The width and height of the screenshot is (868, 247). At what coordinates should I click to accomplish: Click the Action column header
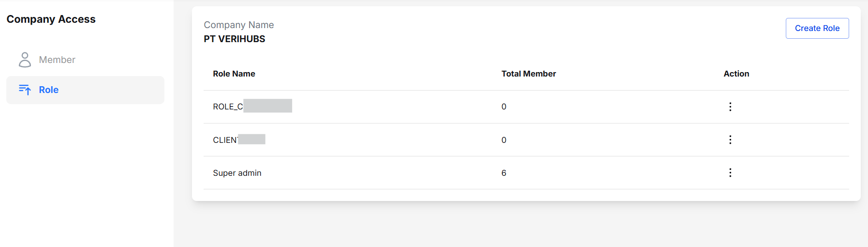click(736, 74)
